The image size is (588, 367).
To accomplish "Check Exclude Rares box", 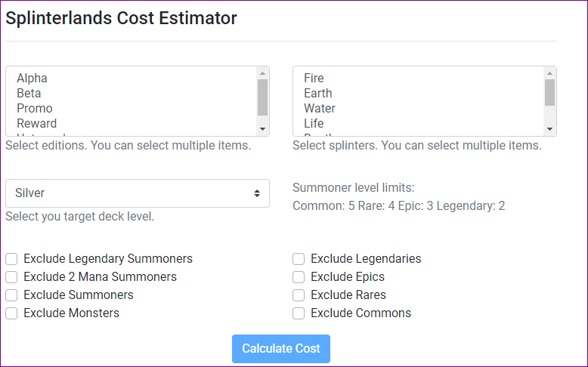I will pyautogui.click(x=299, y=295).
